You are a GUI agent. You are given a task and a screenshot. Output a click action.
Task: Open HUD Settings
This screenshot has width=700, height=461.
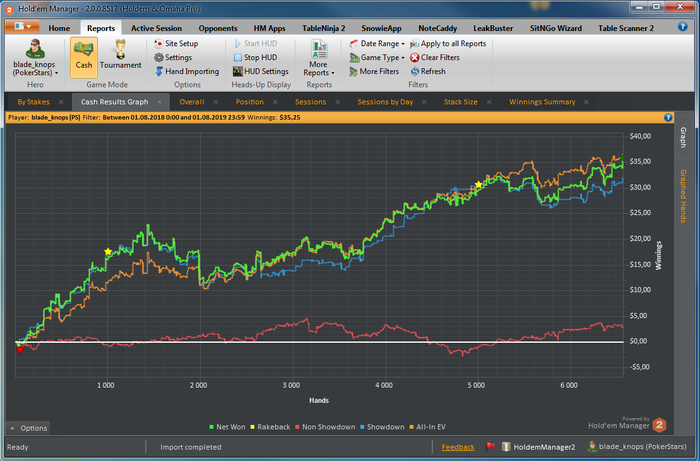[x=261, y=71]
